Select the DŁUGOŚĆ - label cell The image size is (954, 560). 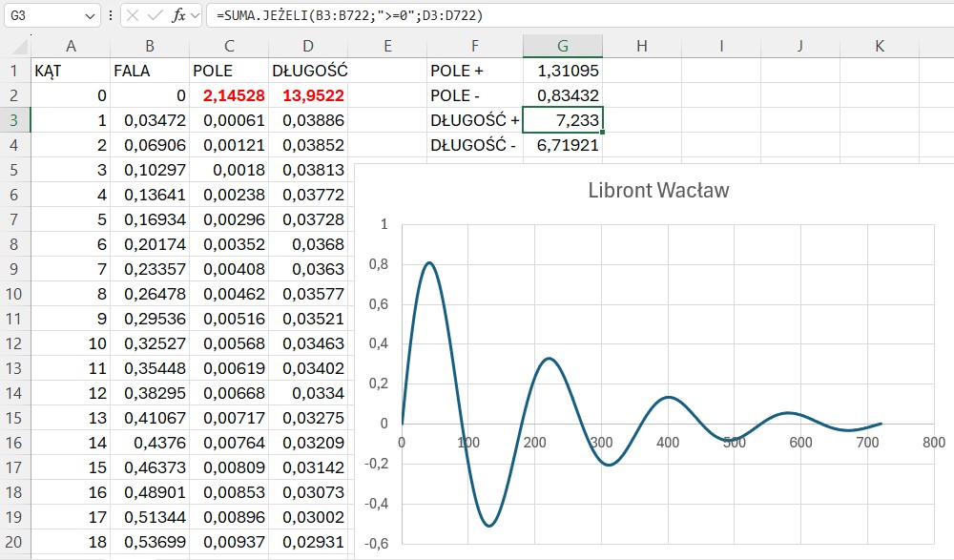pyautogui.click(x=473, y=145)
